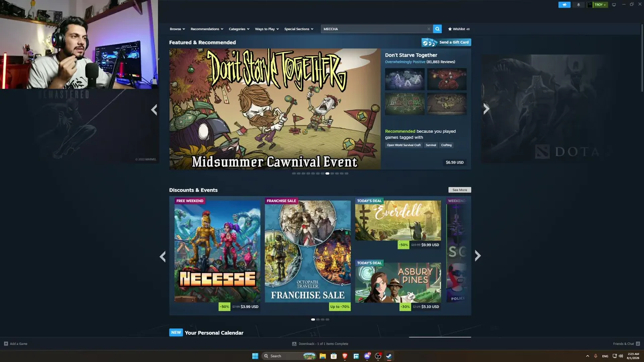This screenshot has height=362, width=644.
Task: Go to previous Discounts & Events page
Action: (x=163, y=256)
